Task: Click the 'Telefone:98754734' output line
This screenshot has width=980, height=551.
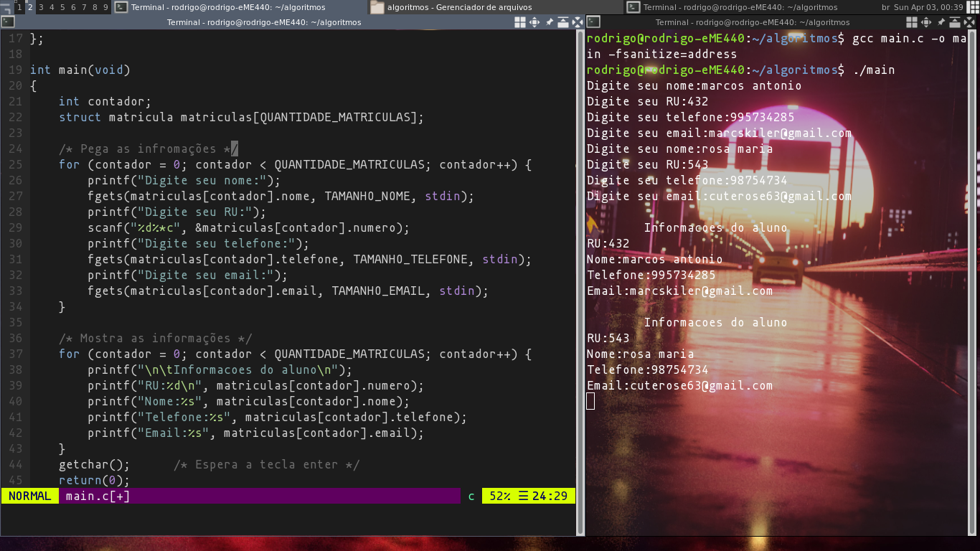Action: [x=648, y=370]
